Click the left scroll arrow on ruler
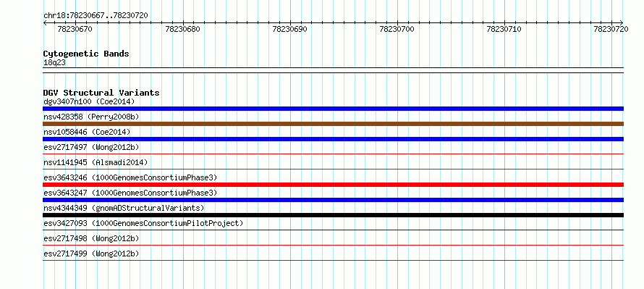The height and width of the screenshot is (289, 644). tap(45, 22)
